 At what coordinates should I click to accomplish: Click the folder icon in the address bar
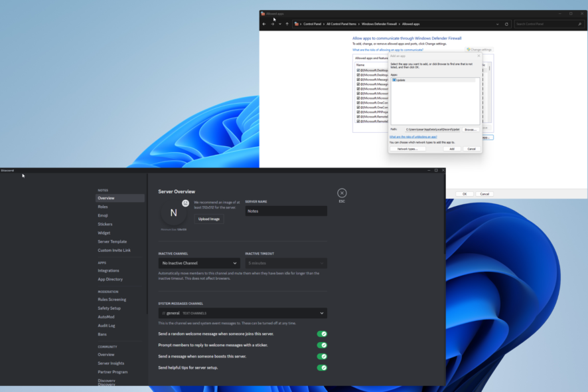pyautogui.click(x=296, y=24)
